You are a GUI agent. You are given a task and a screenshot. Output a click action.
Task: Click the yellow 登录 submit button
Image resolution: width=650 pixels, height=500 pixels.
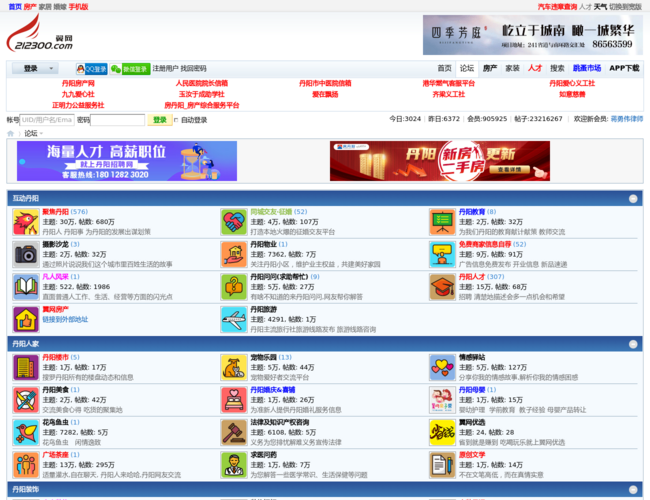(160, 120)
